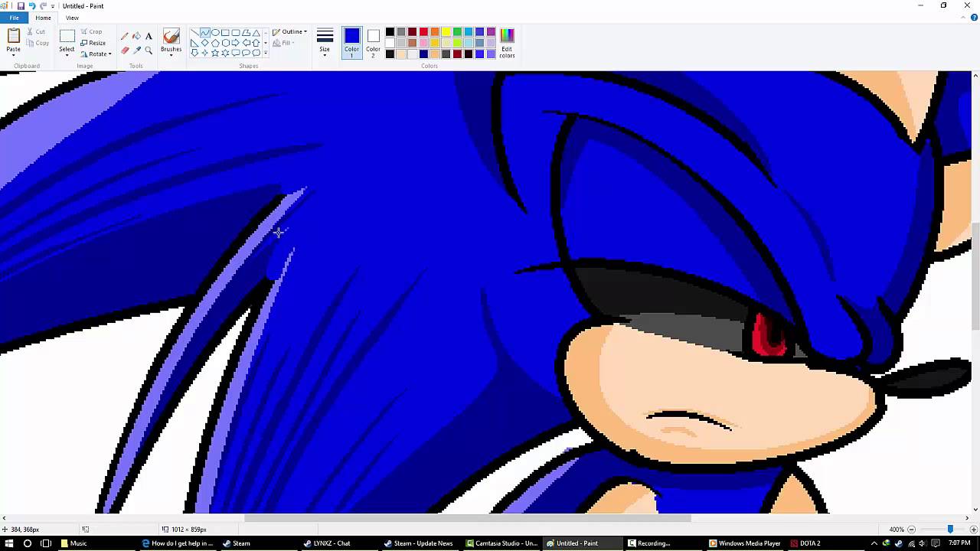
Task: Cut the selection to clipboard
Action: point(35,32)
